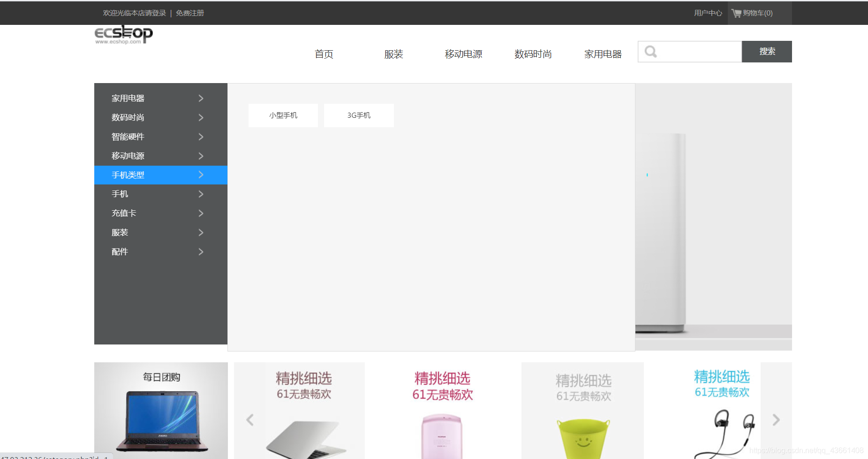868x459 pixels.
Task: Go to 首页 in top navigation
Action: pyautogui.click(x=324, y=54)
